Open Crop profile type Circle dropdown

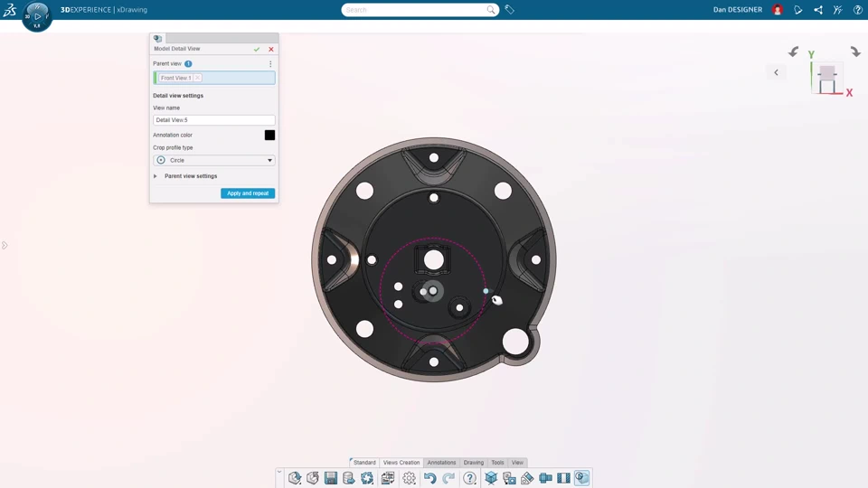point(213,160)
